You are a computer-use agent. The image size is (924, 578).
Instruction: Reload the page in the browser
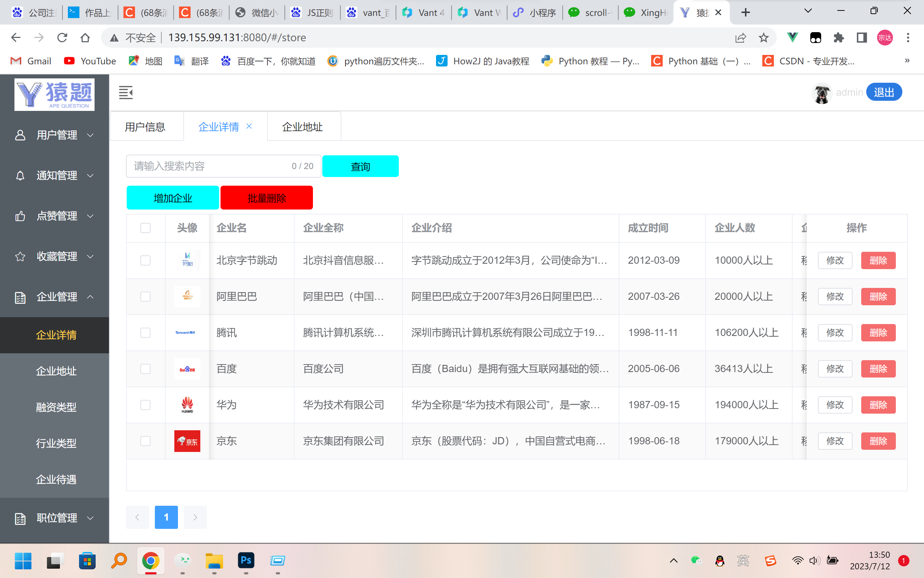62,38
